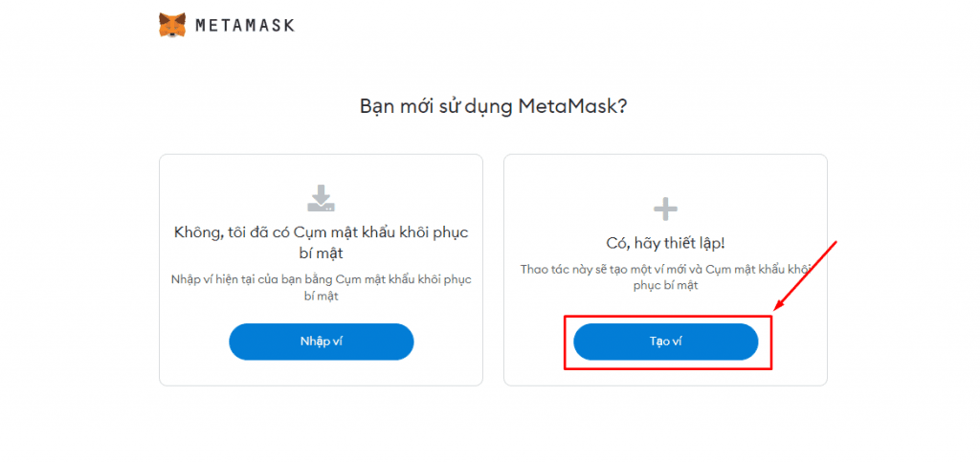Click empty space in import wallet card below Nhập ví
The image size is (980, 463).
(x=321, y=373)
